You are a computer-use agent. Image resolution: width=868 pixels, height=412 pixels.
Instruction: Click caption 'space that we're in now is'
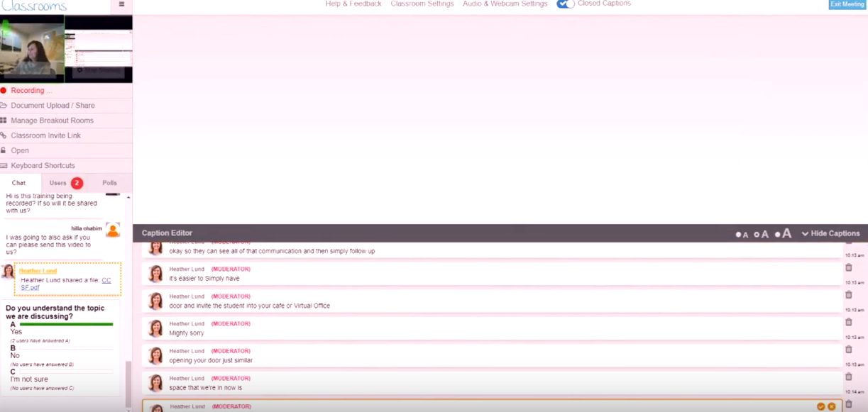tap(206, 388)
